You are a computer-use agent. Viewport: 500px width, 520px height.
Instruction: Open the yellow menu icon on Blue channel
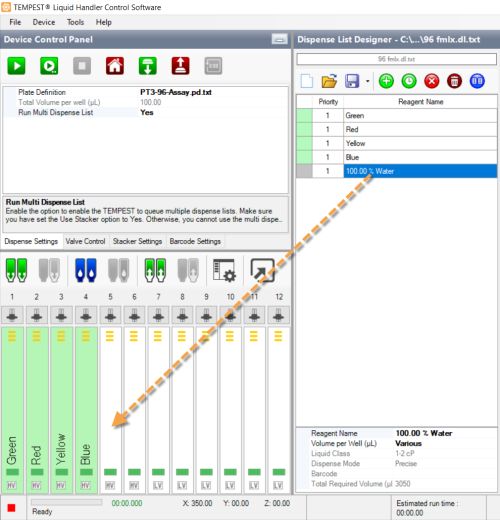click(x=86, y=336)
